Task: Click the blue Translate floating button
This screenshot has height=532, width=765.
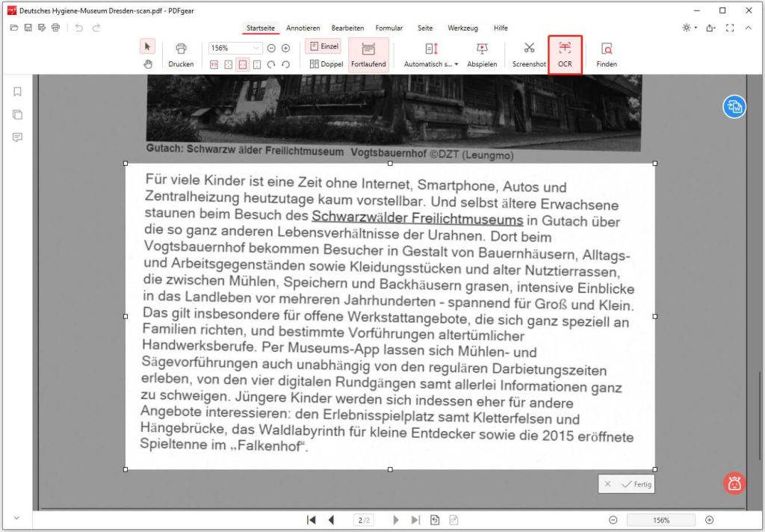Action: pos(734,106)
